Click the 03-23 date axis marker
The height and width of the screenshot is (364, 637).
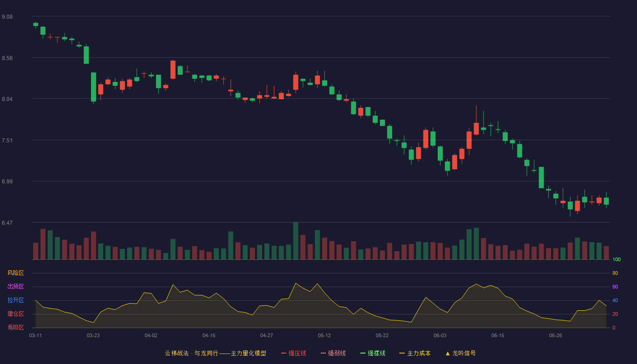[93, 335]
